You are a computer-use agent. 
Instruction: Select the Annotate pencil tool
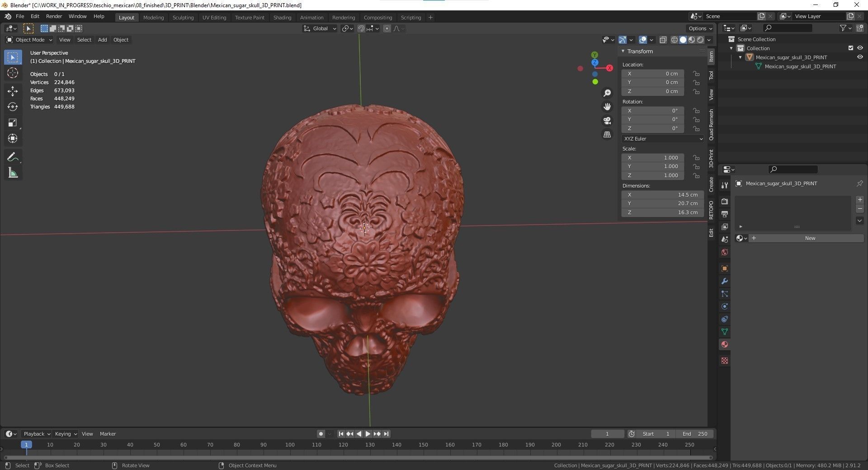(x=13, y=157)
